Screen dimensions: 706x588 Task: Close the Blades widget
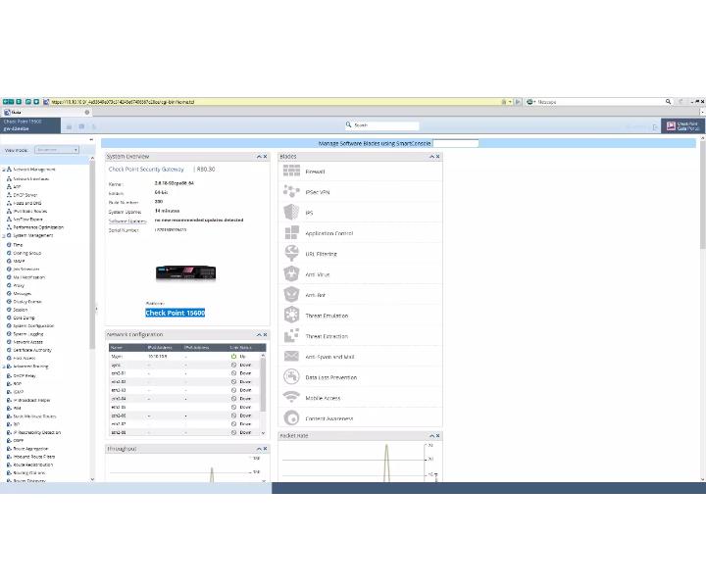point(437,157)
